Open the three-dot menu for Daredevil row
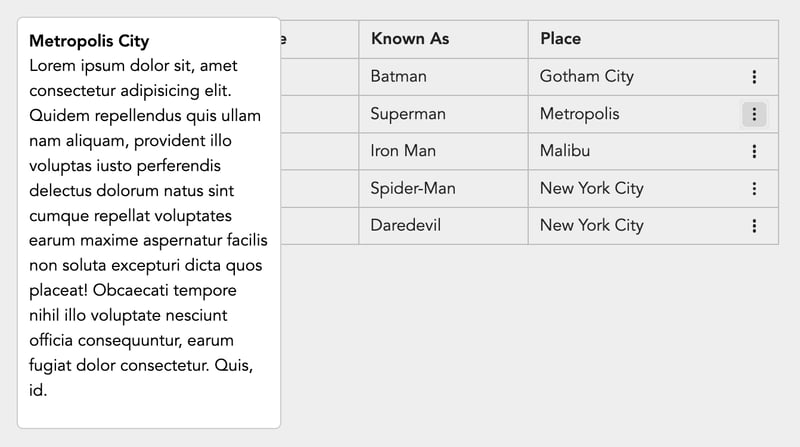 coord(754,226)
